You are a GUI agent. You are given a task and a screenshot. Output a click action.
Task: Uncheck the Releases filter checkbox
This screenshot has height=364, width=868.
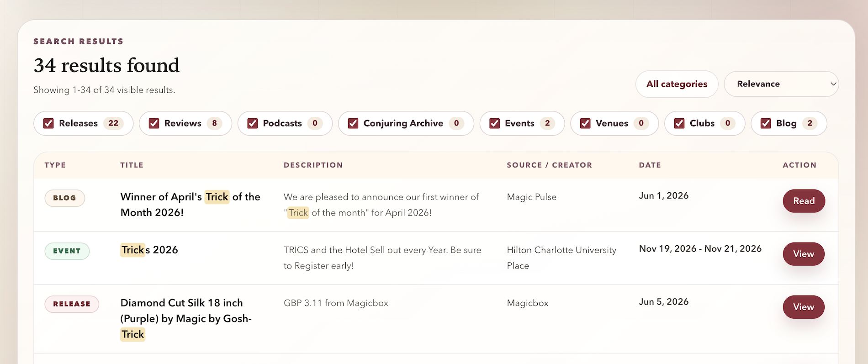point(48,123)
